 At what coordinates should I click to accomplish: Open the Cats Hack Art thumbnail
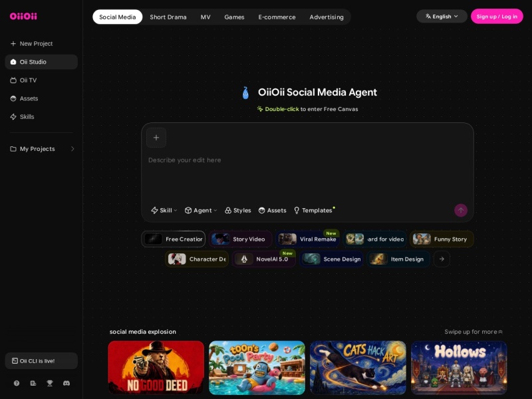tap(358, 368)
